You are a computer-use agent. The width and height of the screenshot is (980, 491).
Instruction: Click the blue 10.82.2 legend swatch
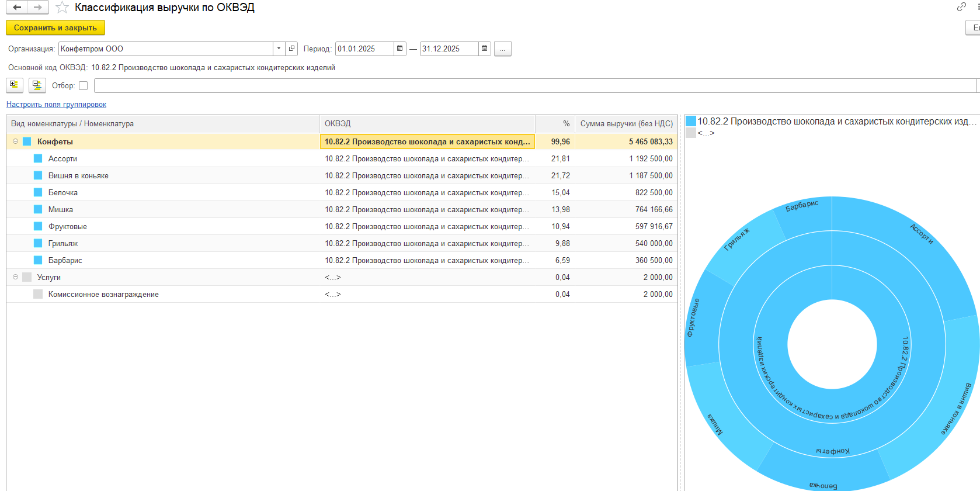click(691, 121)
